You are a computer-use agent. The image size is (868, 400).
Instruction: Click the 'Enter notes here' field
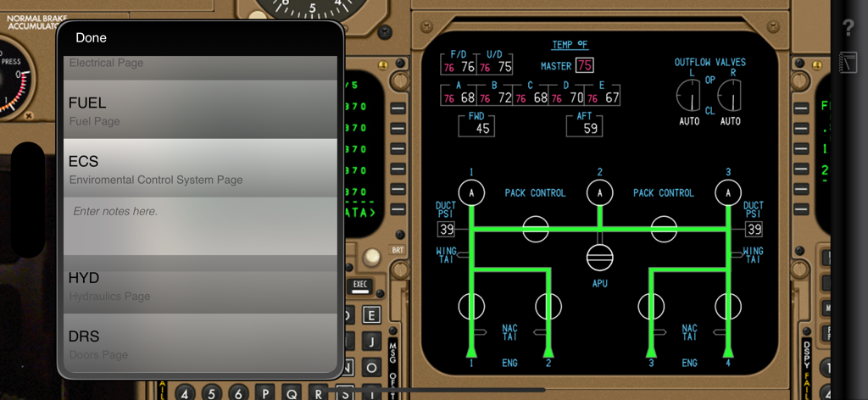click(x=200, y=225)
